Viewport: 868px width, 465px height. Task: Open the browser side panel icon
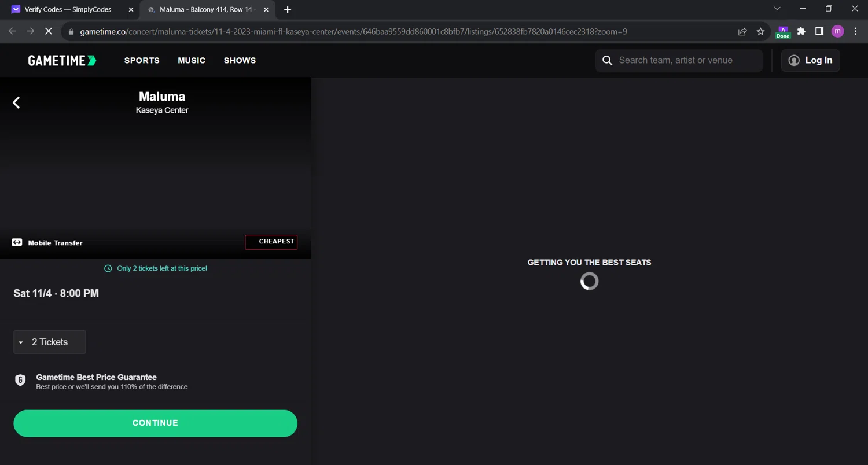(819, 31)
